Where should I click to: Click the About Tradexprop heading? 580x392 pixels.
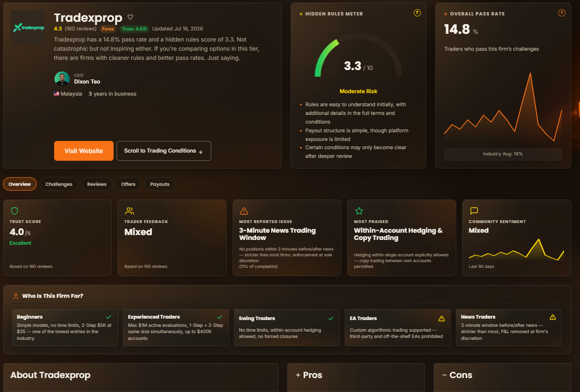pos(50,375)
